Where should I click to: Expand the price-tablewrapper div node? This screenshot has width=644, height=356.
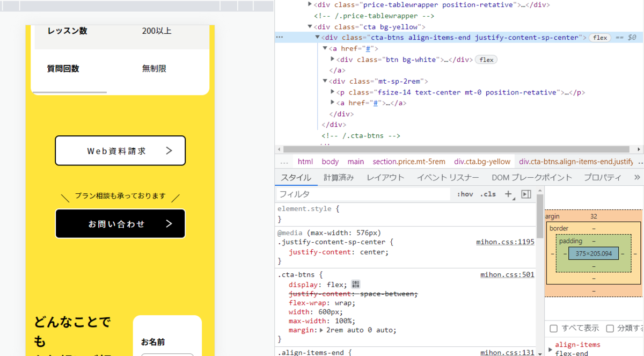pyautogui.click(x=310, y=5)
